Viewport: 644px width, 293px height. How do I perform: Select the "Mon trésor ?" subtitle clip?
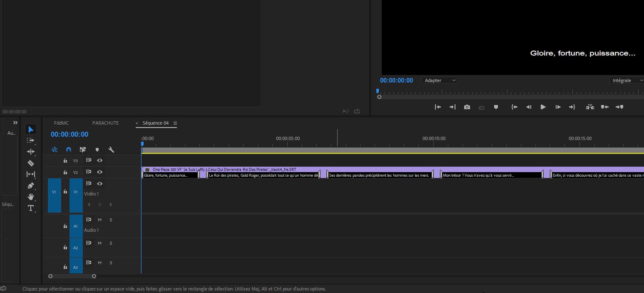[491, 175]
